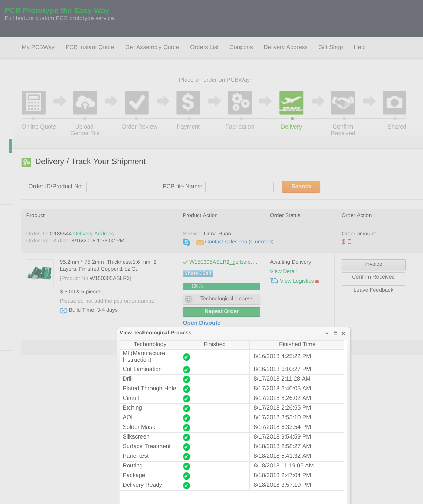This screenshot has height=504, width=423.
Task: Click the Payment dollar sign icon
Action: pos(188,103)
